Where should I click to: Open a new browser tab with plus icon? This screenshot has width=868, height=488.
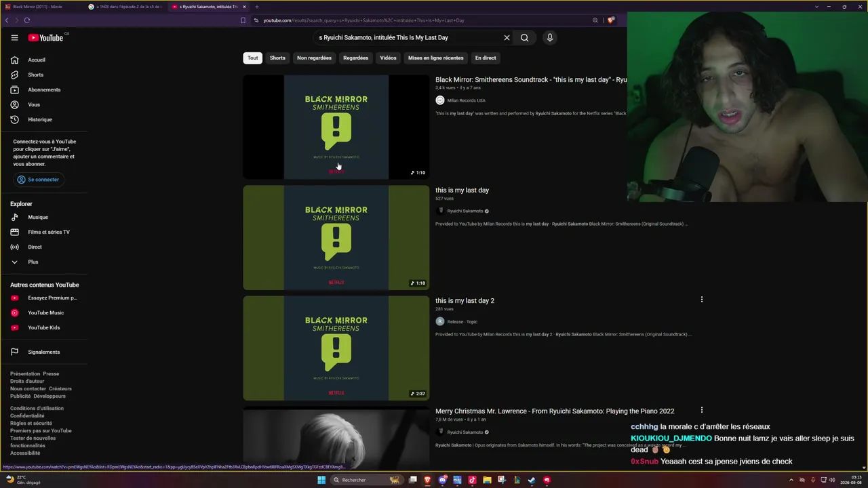click(x=257, y=7)
